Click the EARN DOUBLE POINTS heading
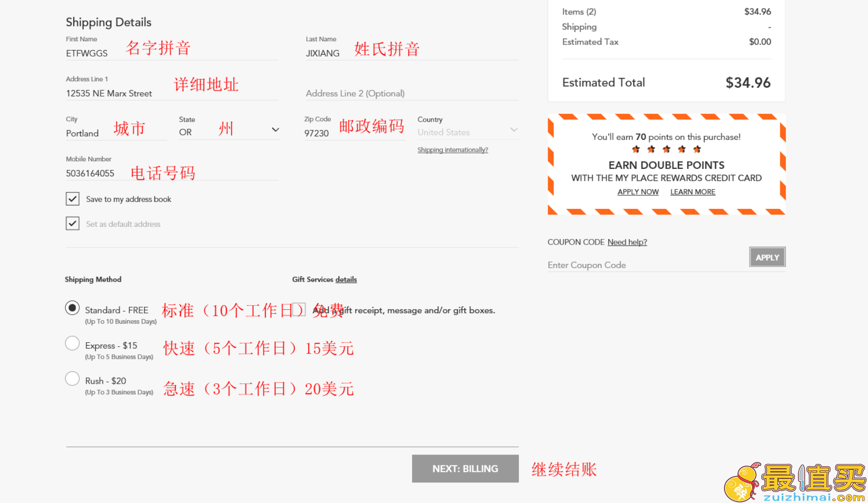This screenshot has width=868, height=503. pos(666,165)
